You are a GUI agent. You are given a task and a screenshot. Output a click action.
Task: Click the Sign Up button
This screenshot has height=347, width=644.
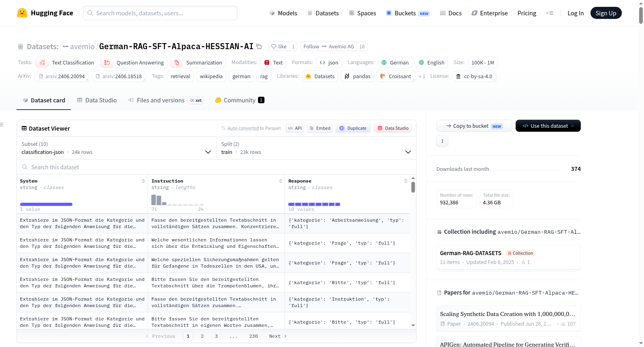606,13
